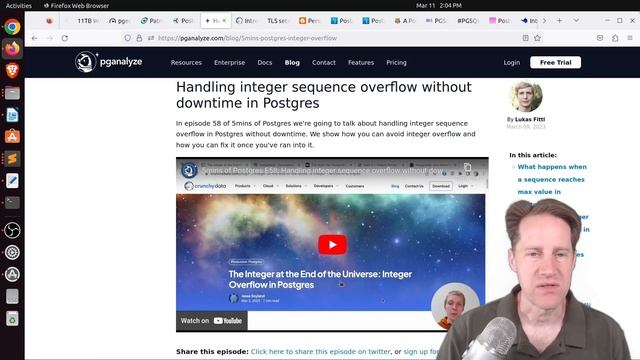
Task: Switch to the 'Intr' tab
Action: [247, 20]
